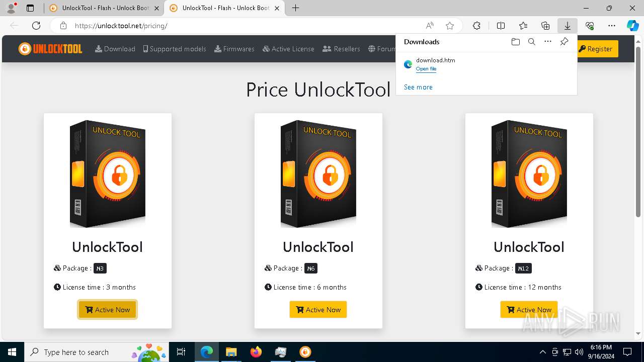Close the second UnlockTool tab
Screen dimensions: 644x362
click(x=277, y=8)
